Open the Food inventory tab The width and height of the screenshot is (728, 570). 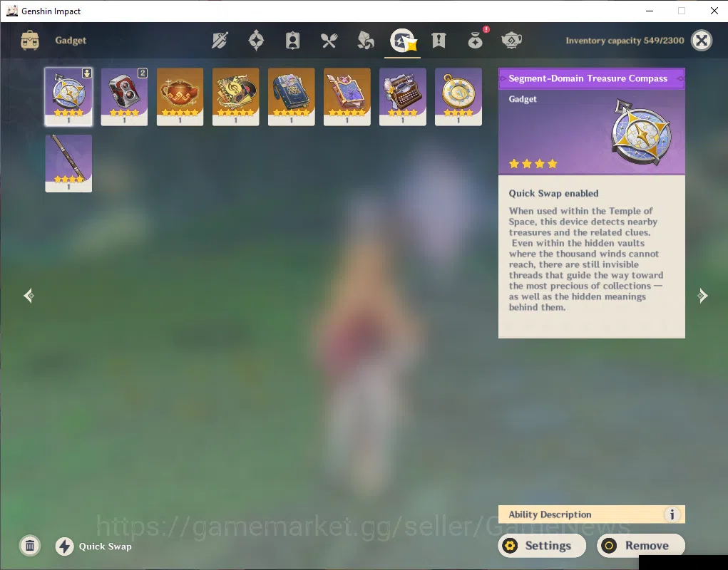tap(329, 41)
